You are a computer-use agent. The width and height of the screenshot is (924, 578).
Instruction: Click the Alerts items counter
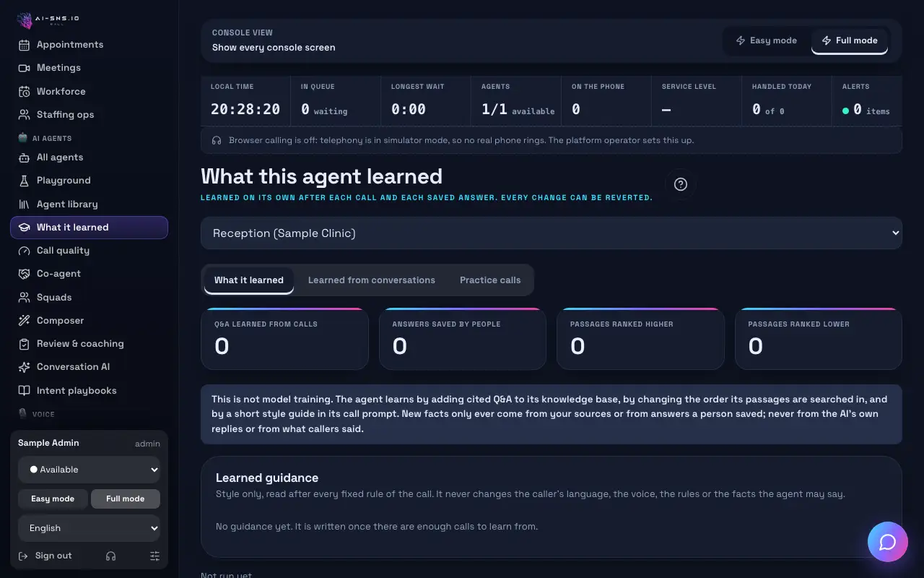coord(866,101)
